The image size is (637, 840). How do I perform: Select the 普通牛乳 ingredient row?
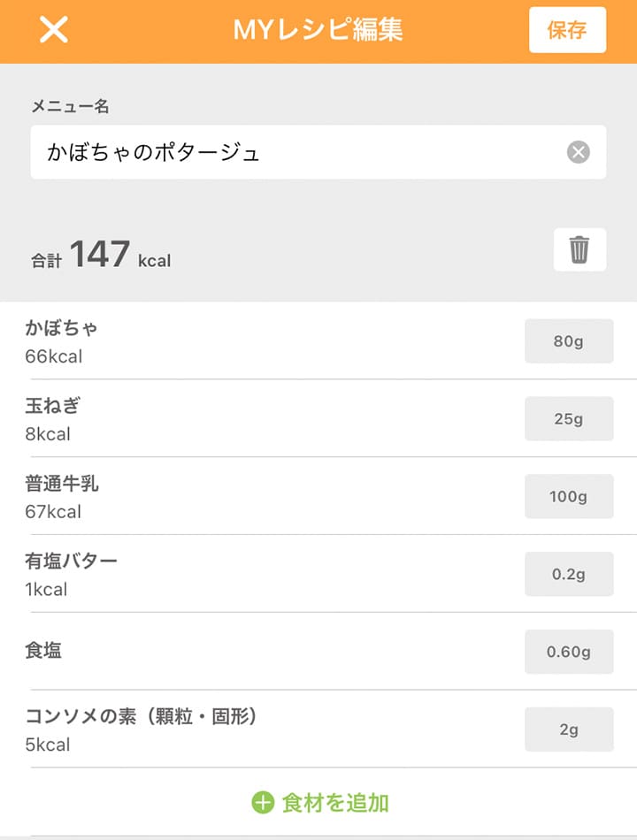[318, 496]
